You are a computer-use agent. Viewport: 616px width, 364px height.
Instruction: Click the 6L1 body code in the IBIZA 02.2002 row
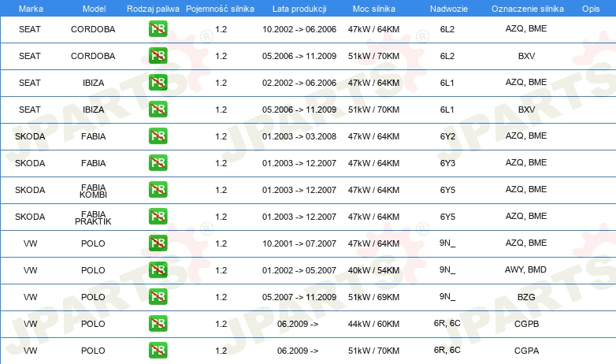pyautogui.click(x=447, y=83)
